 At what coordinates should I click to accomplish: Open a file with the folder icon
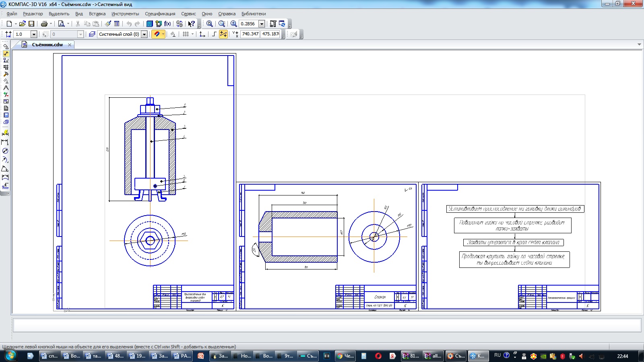tap(23, 24)
